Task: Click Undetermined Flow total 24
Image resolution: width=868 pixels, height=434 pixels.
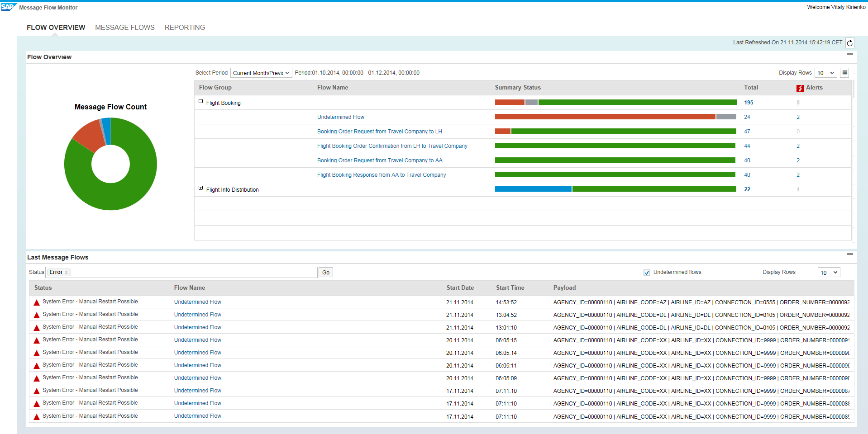Action: tap(747, 117)
